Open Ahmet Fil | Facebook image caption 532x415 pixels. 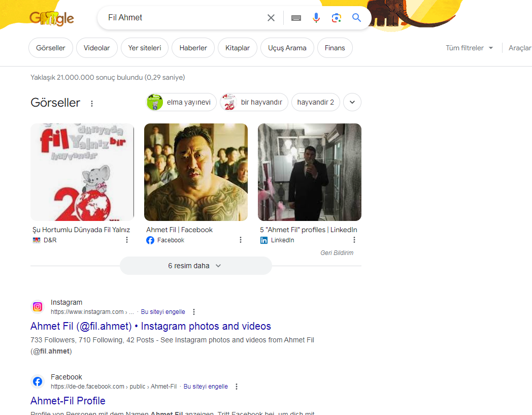pyautogui.click(x=180, y=230)
